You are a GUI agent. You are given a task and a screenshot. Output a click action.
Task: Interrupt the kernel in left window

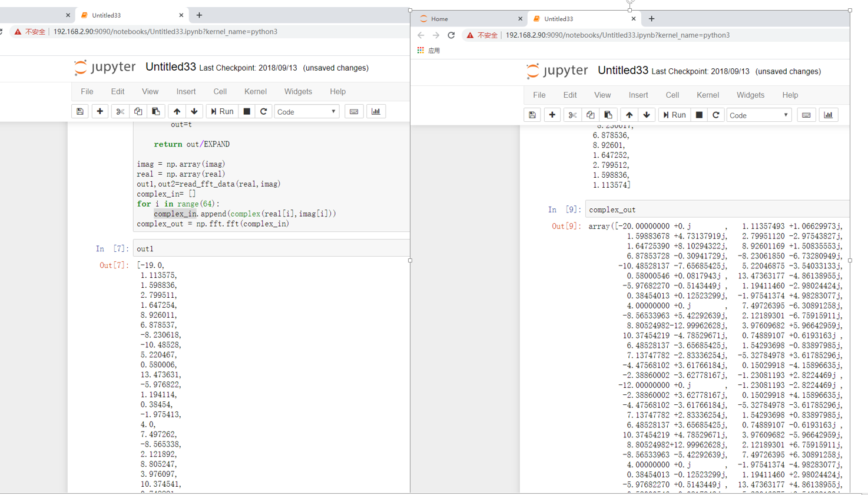coord(247,111)
